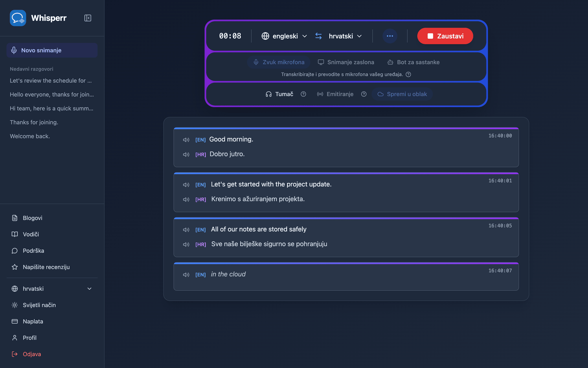Open the Naplata billing page

(52, 322)
